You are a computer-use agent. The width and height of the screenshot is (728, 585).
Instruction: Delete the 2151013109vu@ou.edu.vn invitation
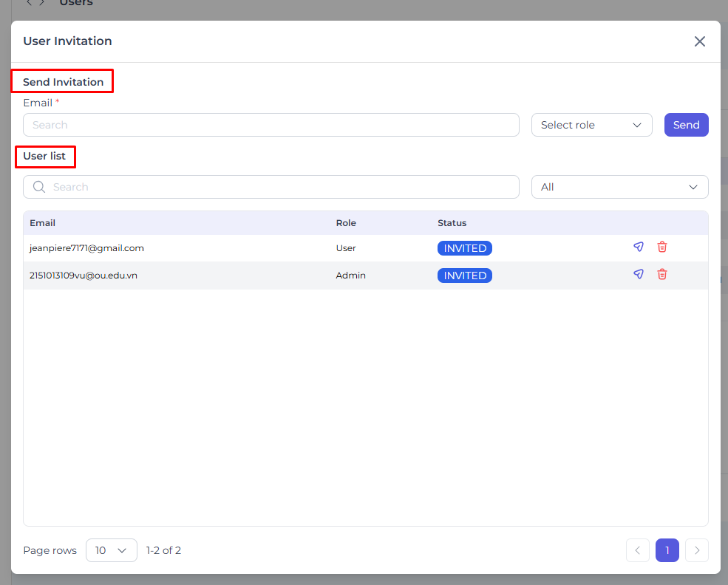tap(662, 274)
